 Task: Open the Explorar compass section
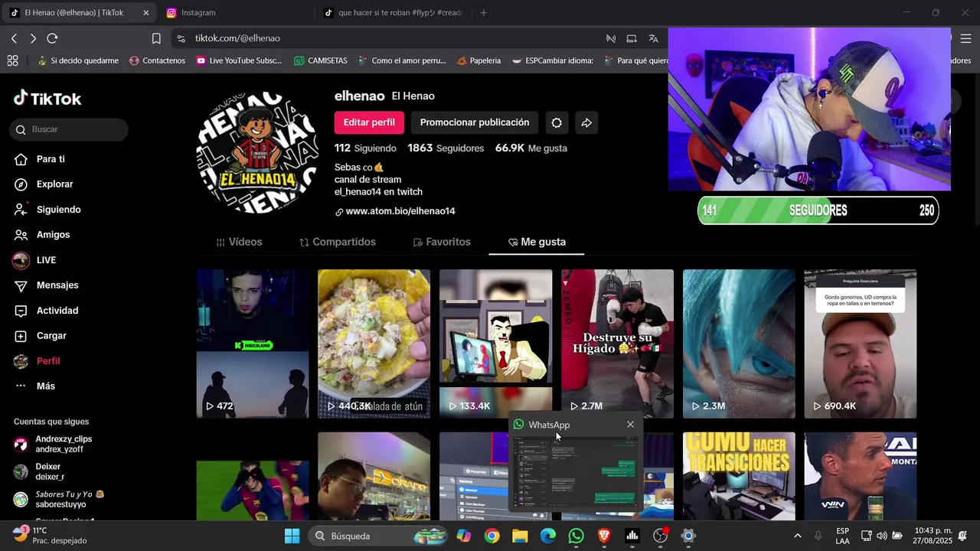tap(54, 184)
